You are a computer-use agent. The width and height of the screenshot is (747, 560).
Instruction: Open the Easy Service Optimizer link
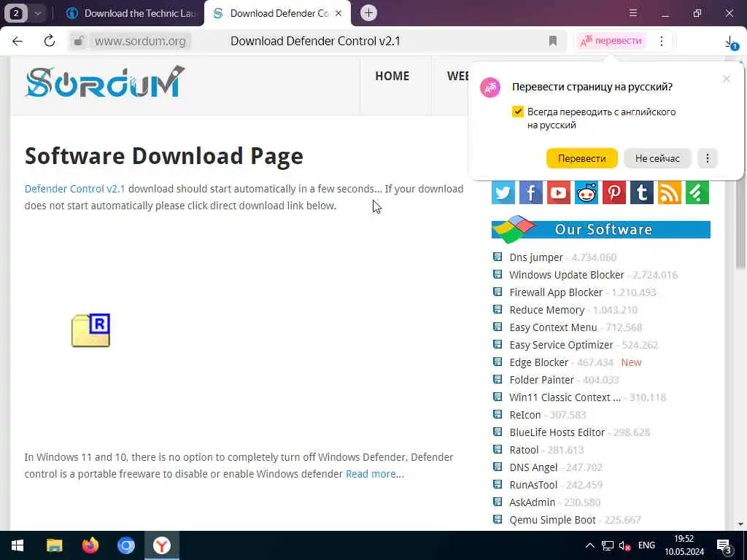click(x=561, y=345)
